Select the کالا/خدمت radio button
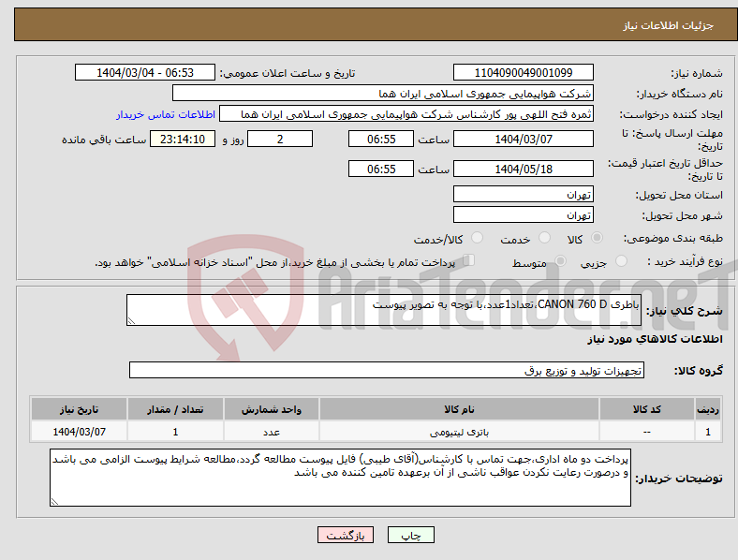738x560 pixels. tap(478, 238)
